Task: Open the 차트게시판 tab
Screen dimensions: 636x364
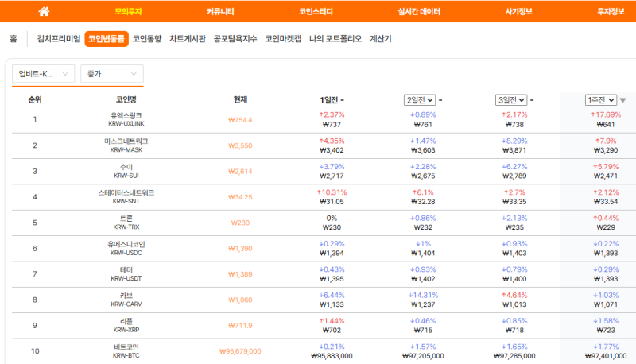Action: pyautogui.click(x=188, y=38)
